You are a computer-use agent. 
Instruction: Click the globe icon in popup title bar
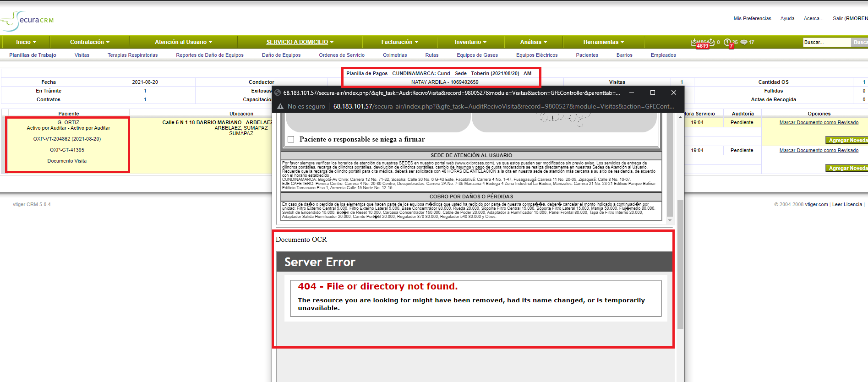(278, 93)
